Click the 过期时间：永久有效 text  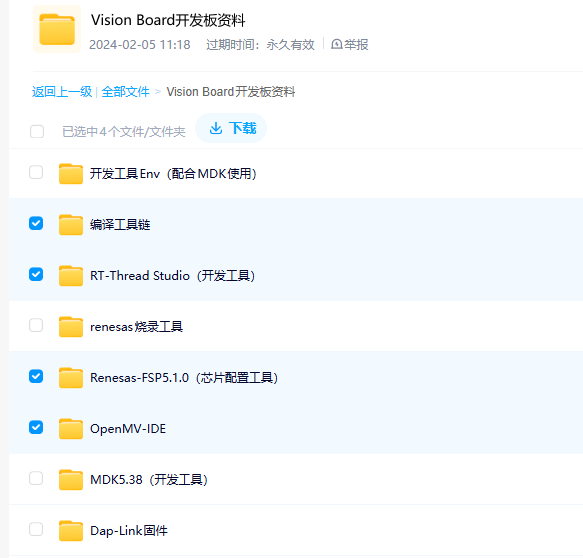[260, 45]
